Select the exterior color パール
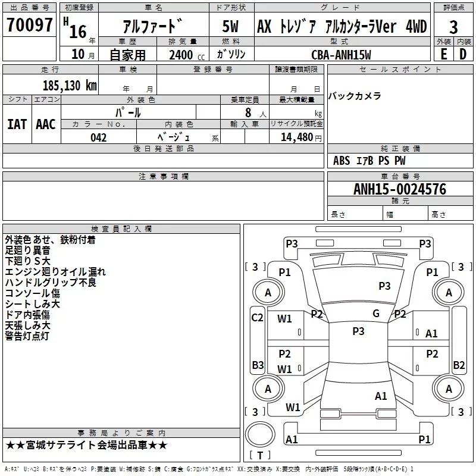The image size is (476, 476). [x=128, y=112]
